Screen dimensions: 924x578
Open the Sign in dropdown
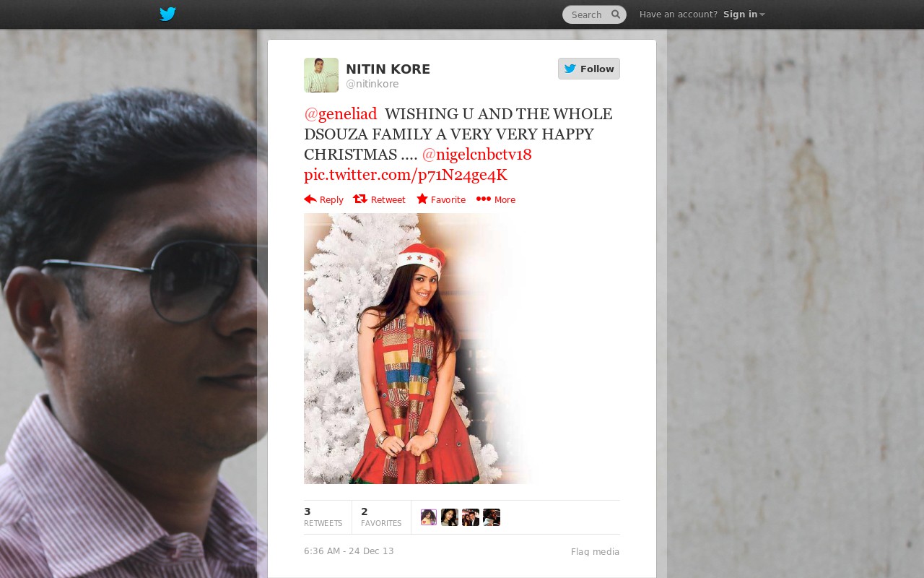coord(744,14)
